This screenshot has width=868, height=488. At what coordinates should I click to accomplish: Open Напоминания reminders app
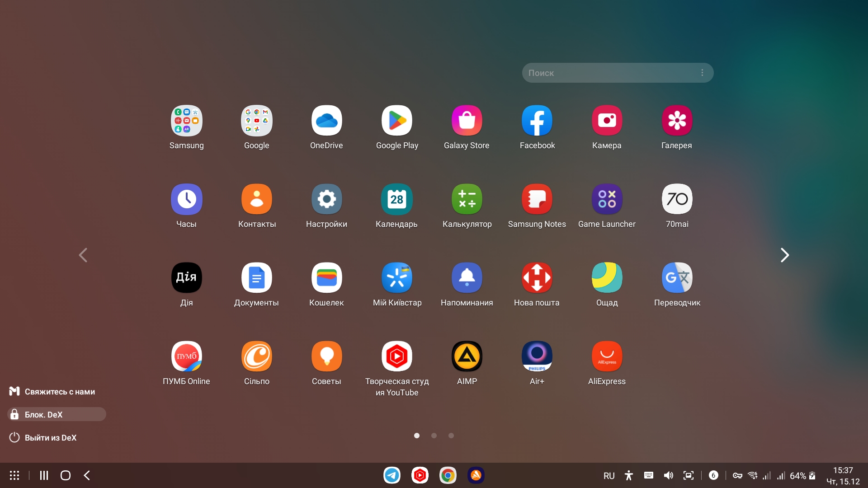point(467,278)
